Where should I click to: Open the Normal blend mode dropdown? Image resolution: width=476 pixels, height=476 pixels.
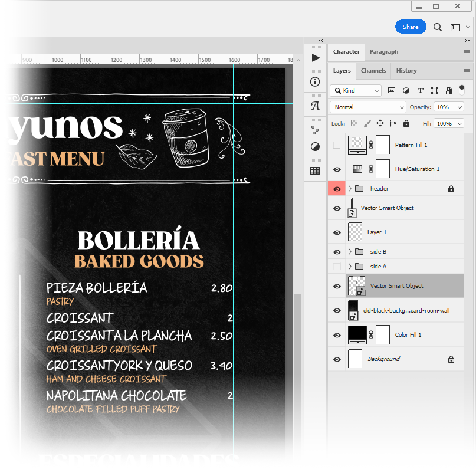[x=368, y=107]
